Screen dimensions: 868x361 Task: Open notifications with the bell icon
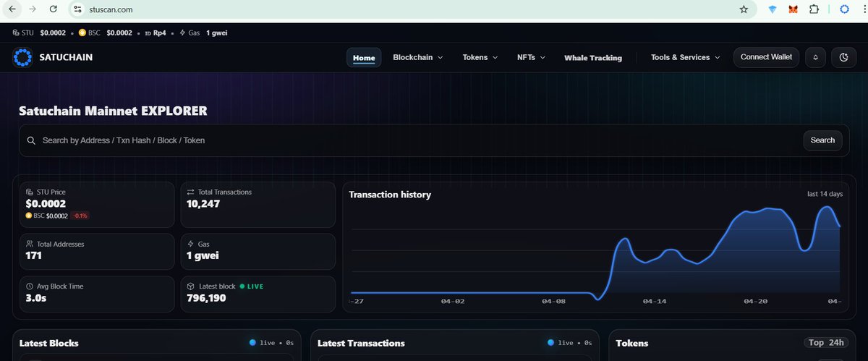[x=816, y=57]
